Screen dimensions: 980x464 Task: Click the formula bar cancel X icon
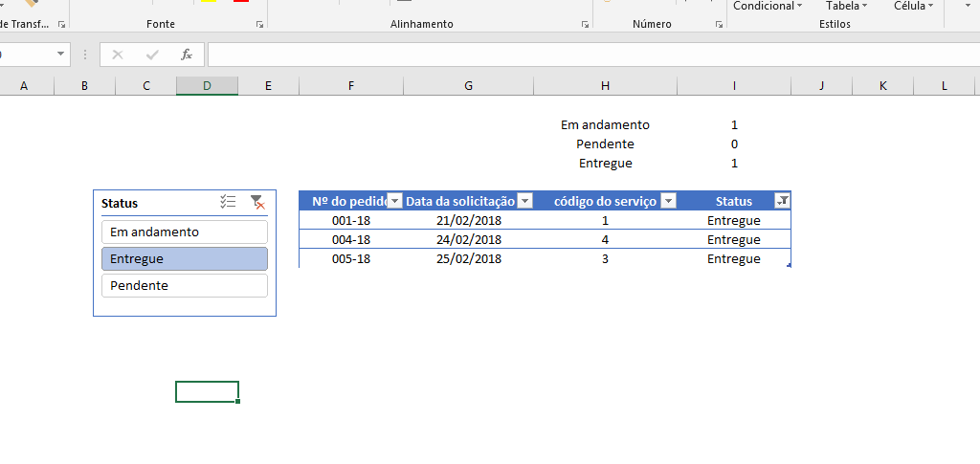pos(117,55)
